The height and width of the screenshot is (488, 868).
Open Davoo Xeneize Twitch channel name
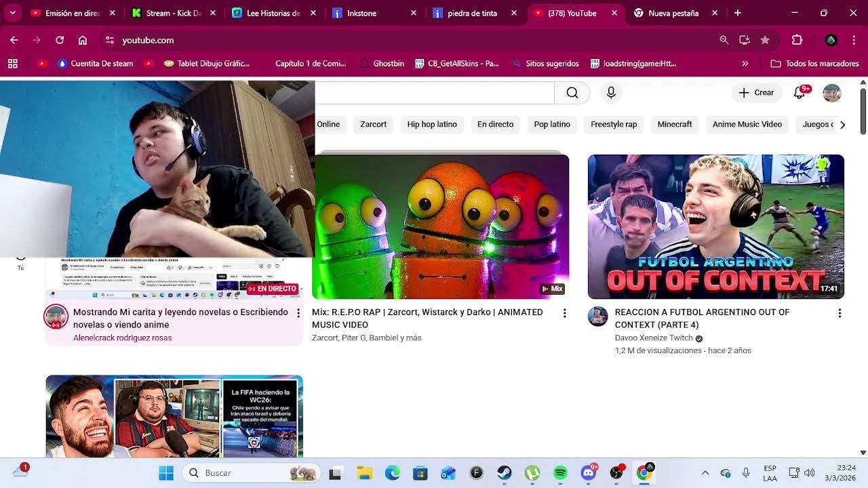654,338
